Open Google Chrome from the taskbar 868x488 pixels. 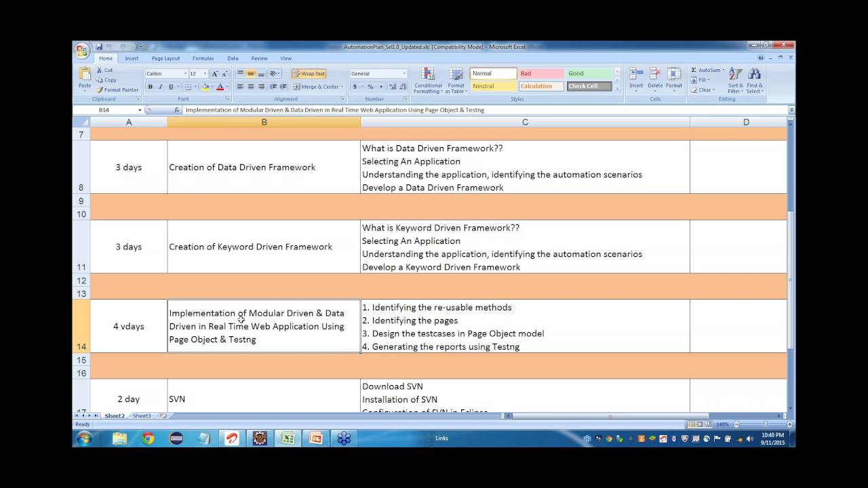148,439
